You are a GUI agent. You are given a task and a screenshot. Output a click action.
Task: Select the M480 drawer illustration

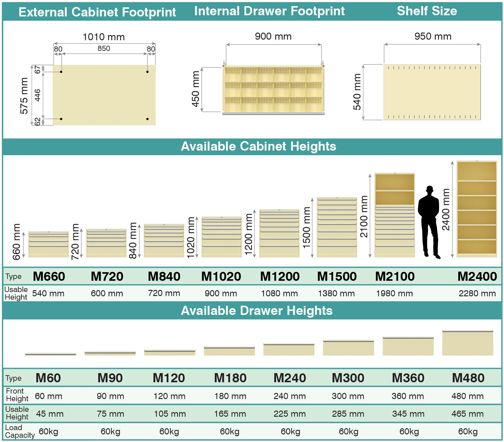(x=468, y=343)
